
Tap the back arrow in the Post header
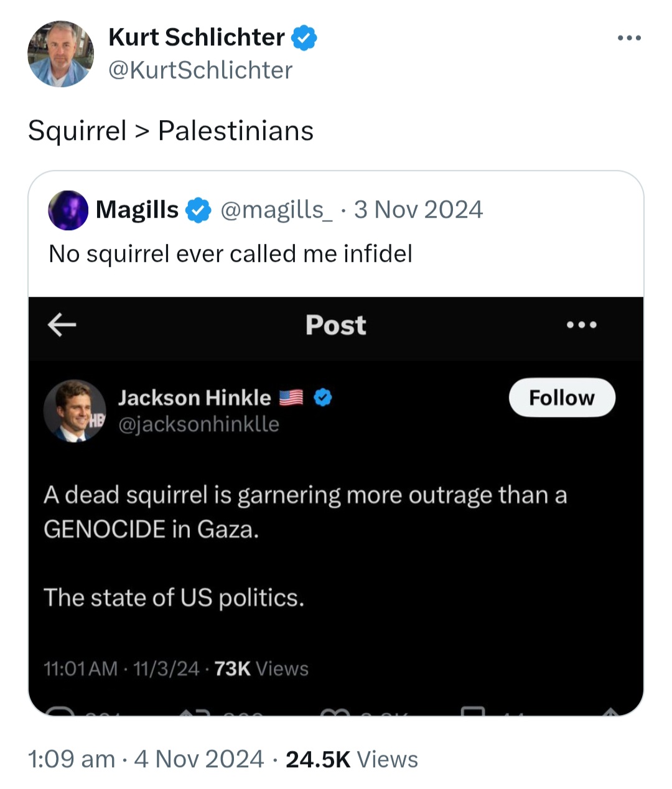(62, 324)
